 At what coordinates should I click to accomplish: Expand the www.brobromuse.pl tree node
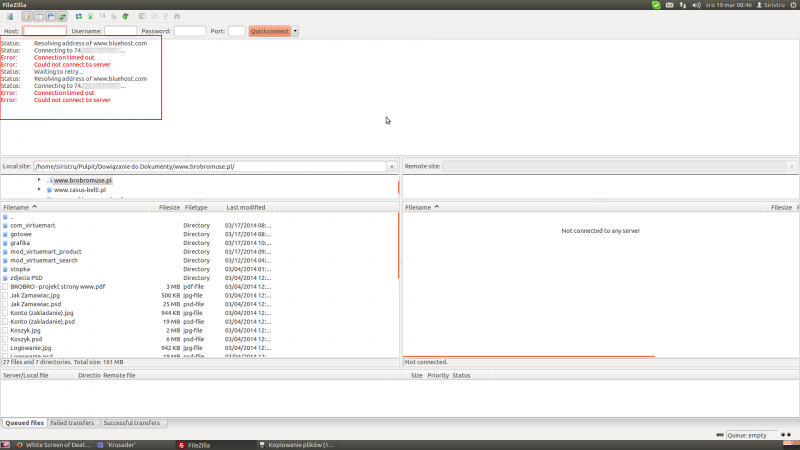click(x=39, y=180)
